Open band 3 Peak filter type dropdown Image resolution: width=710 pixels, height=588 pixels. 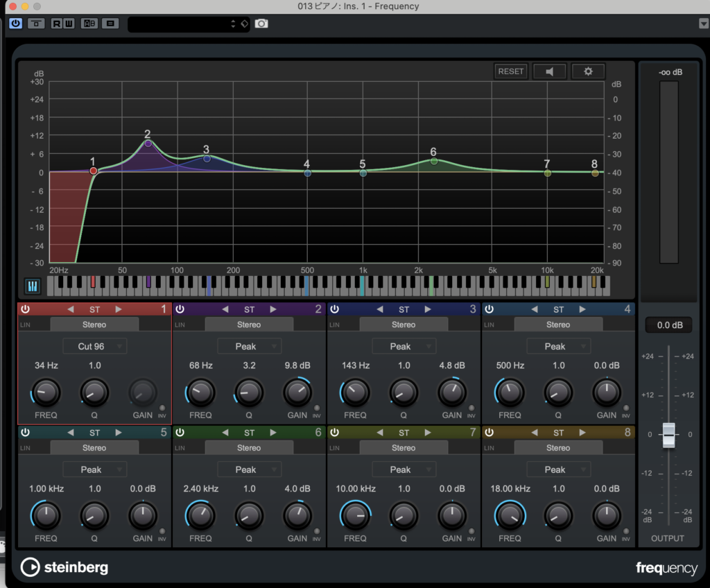click(404, 346)
